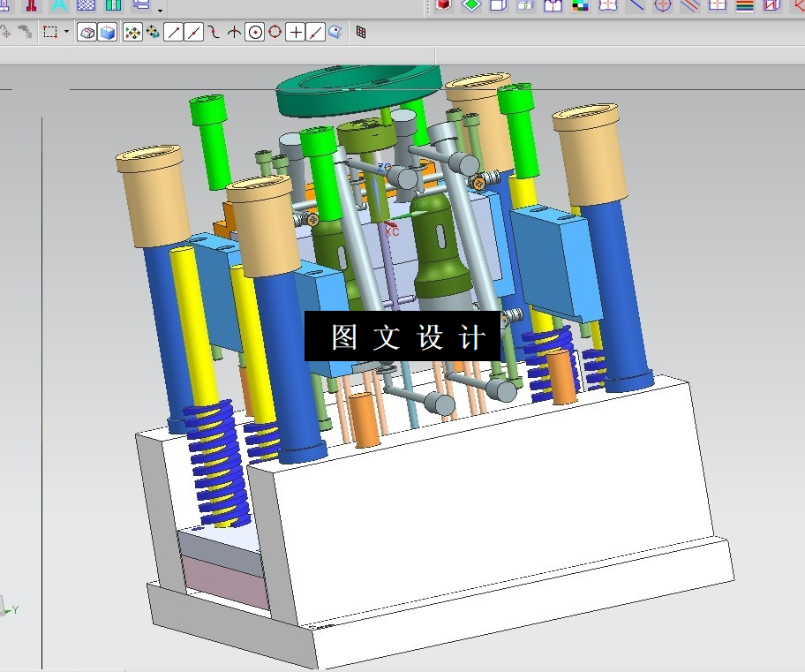Click the bounded grid point snap icon

coord(361,33)
